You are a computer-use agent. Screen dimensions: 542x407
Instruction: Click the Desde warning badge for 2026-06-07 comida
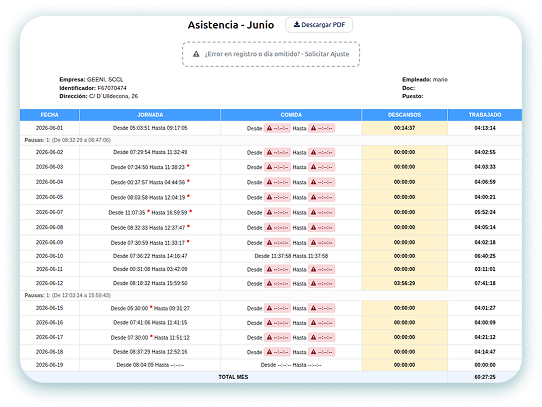coord(277,212)
